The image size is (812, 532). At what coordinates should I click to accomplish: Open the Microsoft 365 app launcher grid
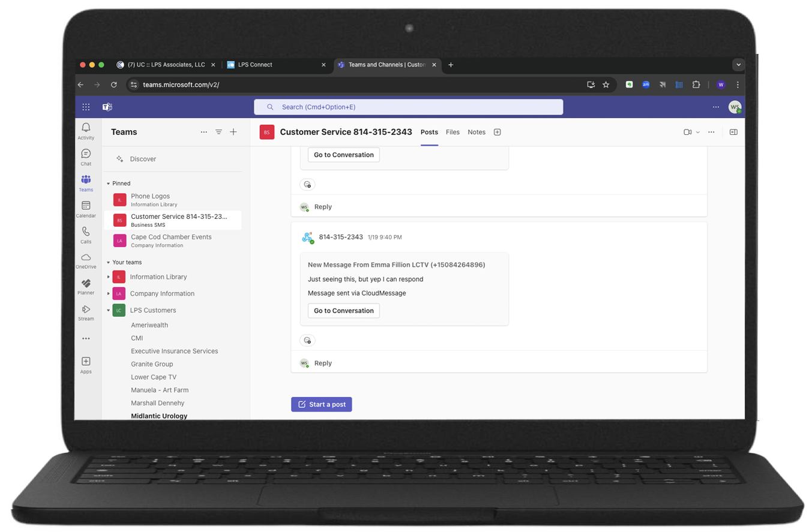click(x=86, y=107)
